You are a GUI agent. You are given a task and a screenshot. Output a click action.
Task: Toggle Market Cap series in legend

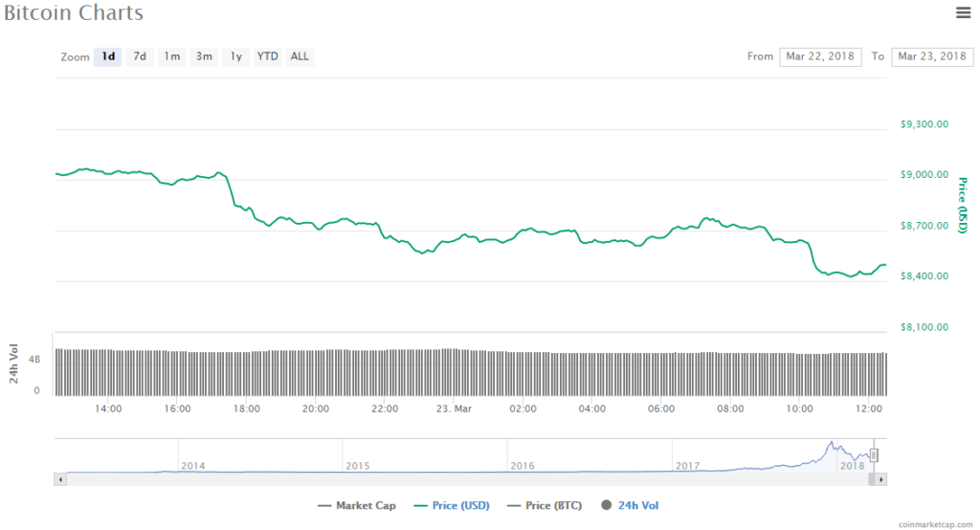tap(356, 505)
